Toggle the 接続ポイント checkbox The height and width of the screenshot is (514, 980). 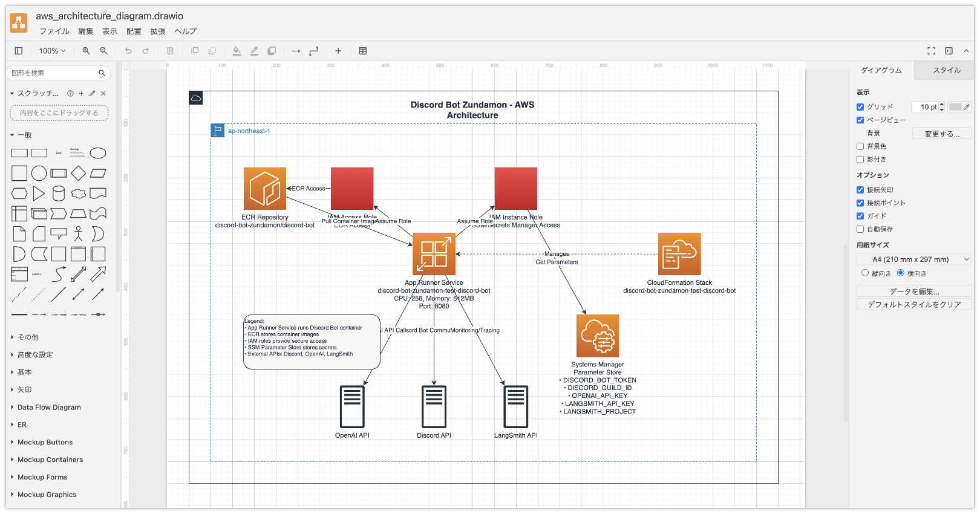[860, 203]
